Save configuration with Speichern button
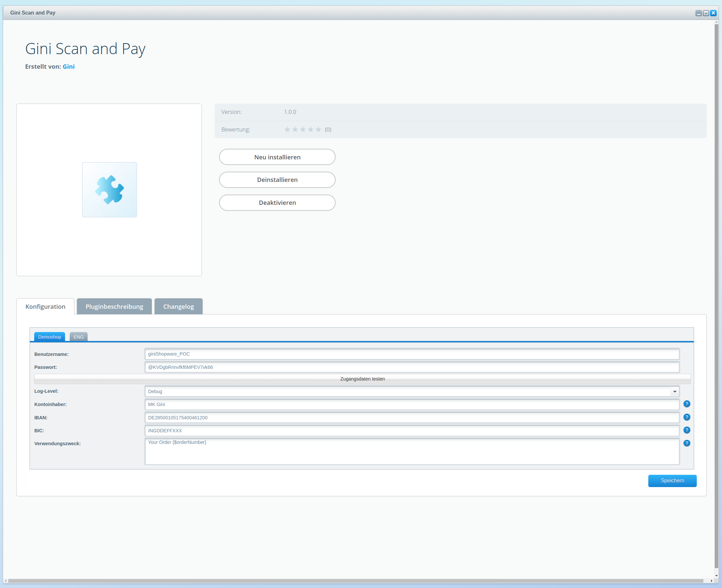Image resolution: width=722 pixels, height=588 pixels. pyautogui.click(x=672, y=481)
